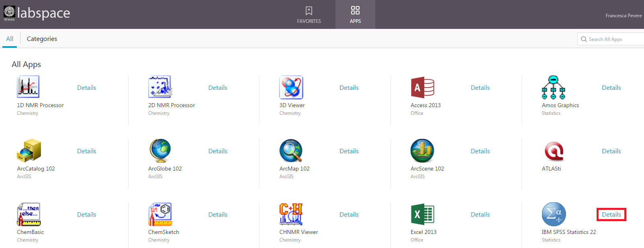The width and height of the screenshot is (644, 248).
Task: Click the 'Amos Graphics' app name
Action: (560, 105)
